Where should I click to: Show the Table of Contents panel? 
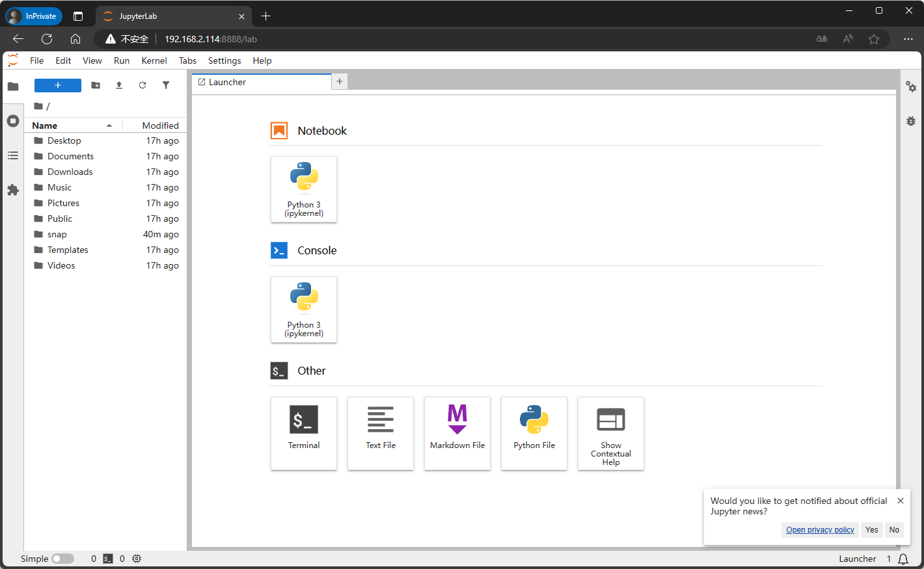(13, 155)
